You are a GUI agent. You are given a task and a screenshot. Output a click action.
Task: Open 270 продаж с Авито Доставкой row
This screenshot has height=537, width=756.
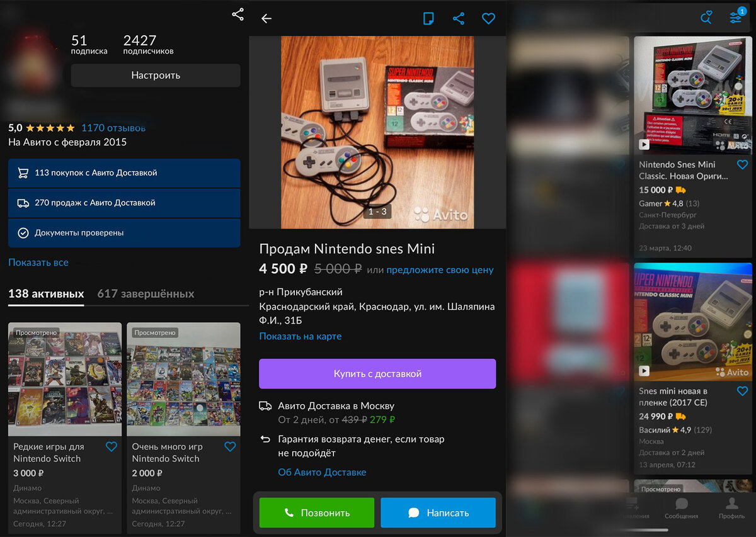point(124,203)
